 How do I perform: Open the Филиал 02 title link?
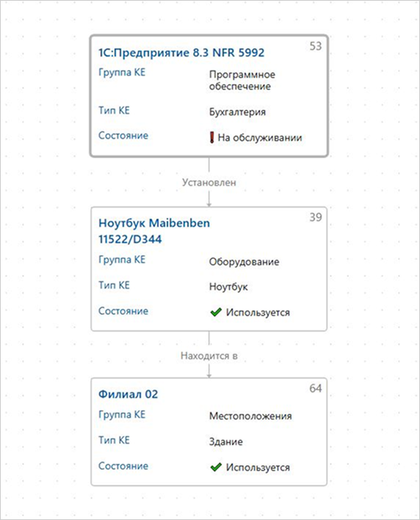128,394
